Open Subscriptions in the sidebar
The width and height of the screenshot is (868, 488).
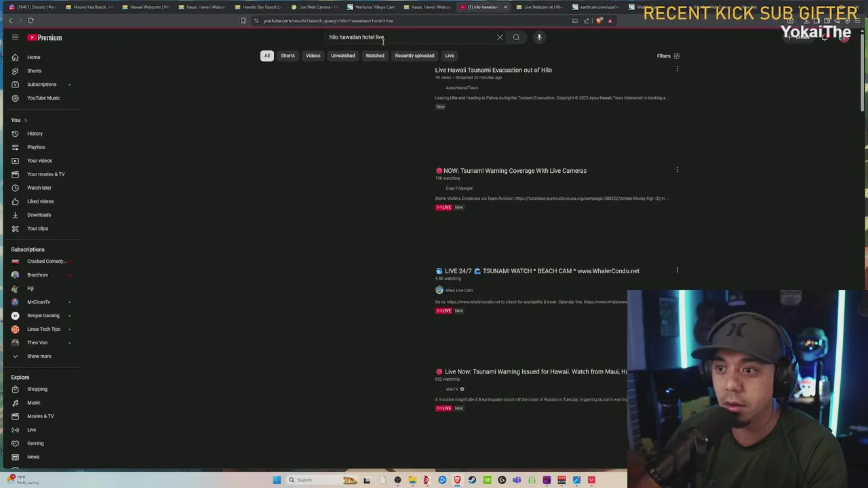(x=41, y=85)
